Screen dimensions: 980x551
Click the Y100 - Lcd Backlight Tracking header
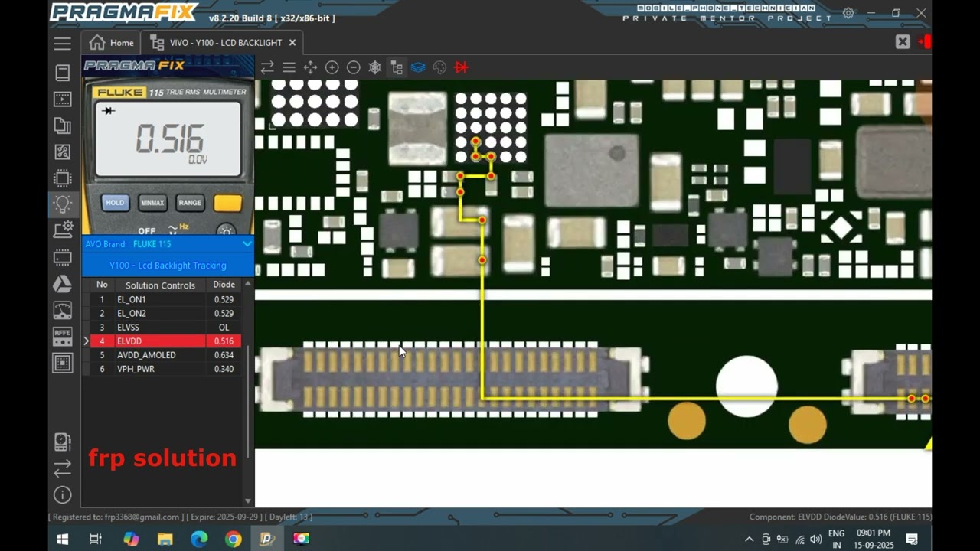coord(168,266)
